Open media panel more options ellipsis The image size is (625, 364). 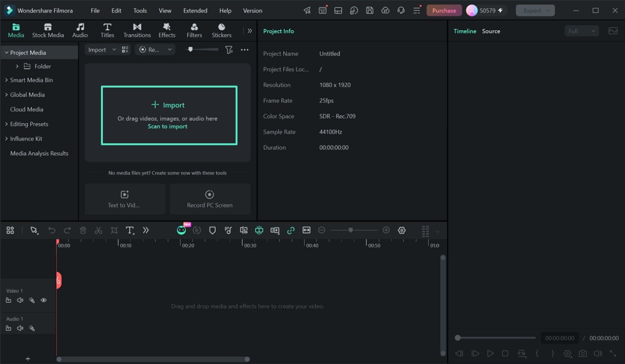coord(245,50)
